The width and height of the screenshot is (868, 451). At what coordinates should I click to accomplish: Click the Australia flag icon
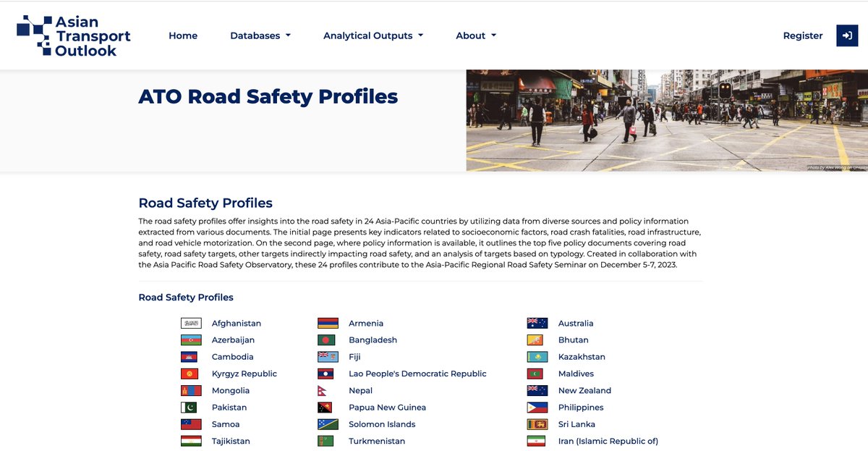[x=537, y=324]
